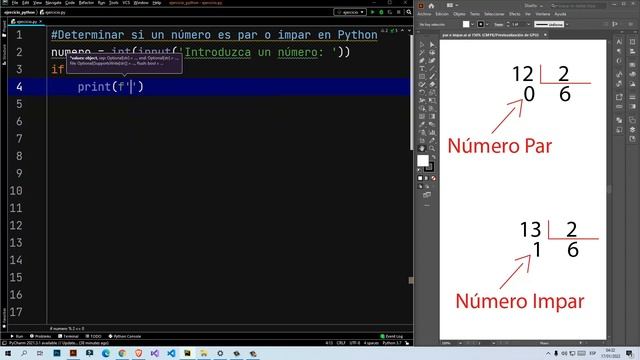Open PyCharm Navigate menu
Screen dimensions: 640x360
click(53, 3)
